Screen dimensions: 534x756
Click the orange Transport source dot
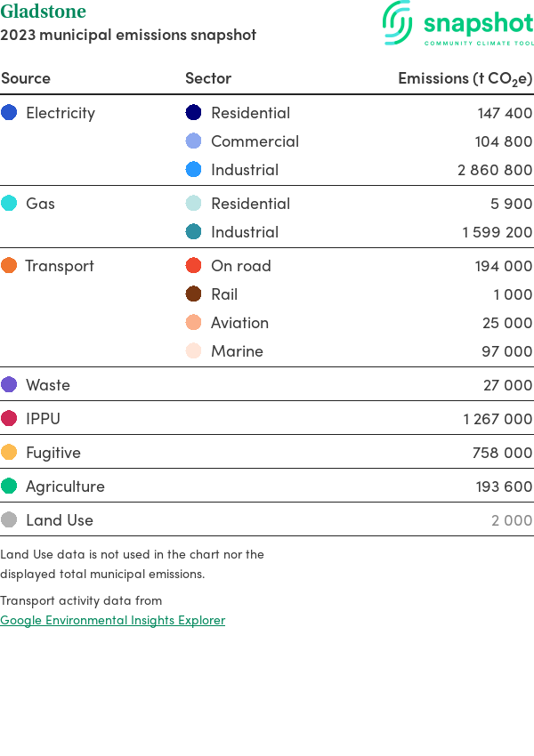9,266
